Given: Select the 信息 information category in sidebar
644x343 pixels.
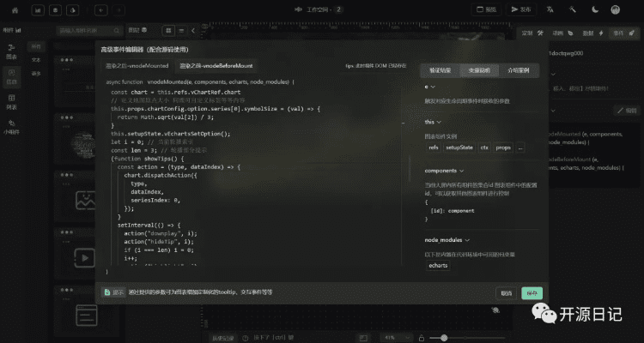Looking at the screenshot, I should pos(11,77).
